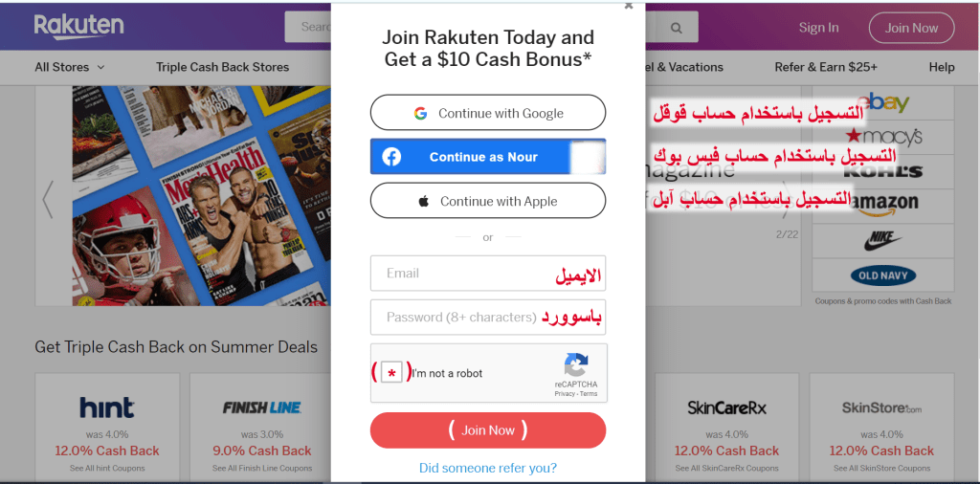Screen dimensions: 980x484
Task: Click Did someone refer you link
Action: [x=487, y=468]
